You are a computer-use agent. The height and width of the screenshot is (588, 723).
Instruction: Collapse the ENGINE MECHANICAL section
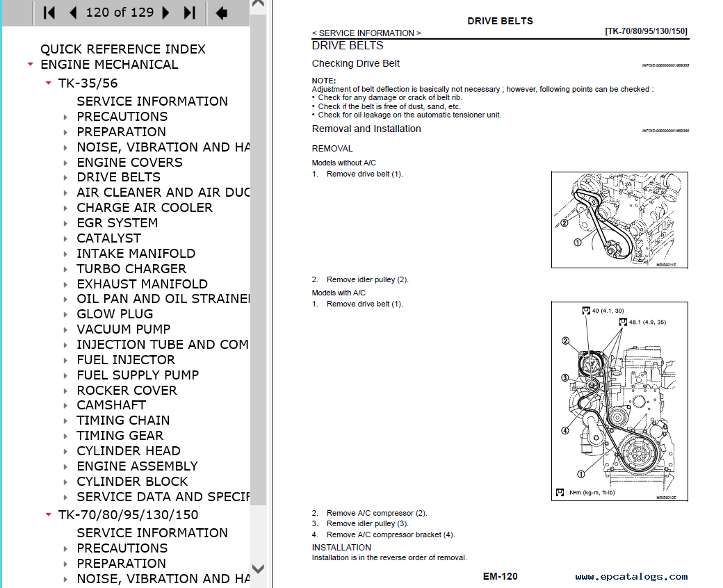coord(31,65)
